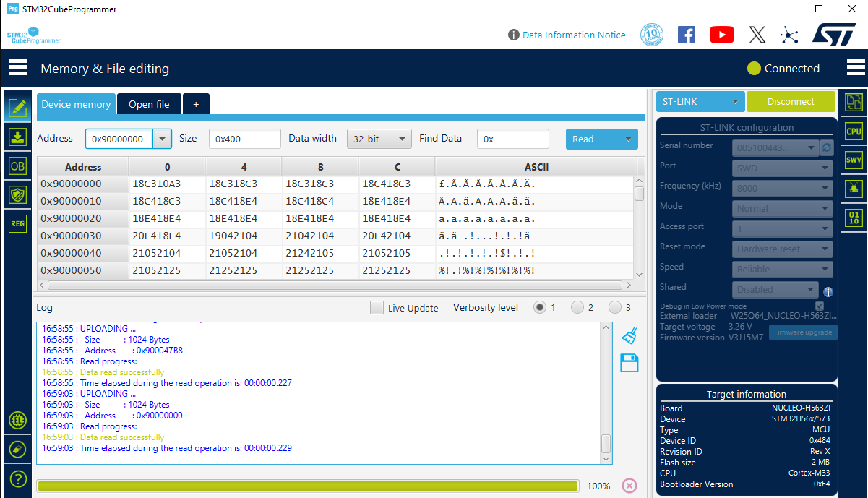868x498 pixels.
Task: Select Memory & File editing pencil icon
Action: 17,108
